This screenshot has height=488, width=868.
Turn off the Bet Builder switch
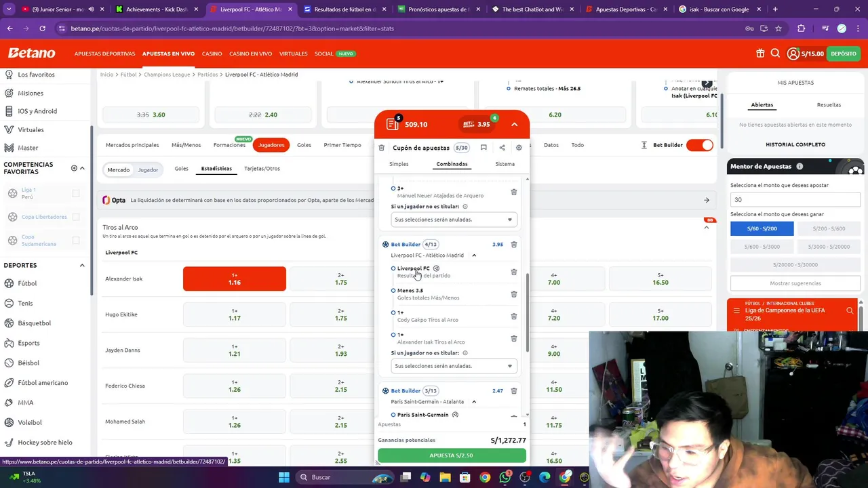tap(699, 145)
